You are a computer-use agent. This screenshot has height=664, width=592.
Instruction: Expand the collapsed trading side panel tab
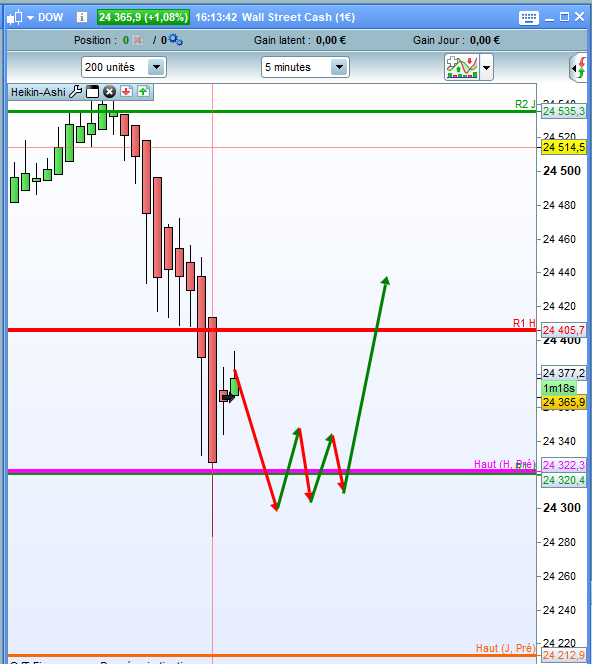coord(579,67)
